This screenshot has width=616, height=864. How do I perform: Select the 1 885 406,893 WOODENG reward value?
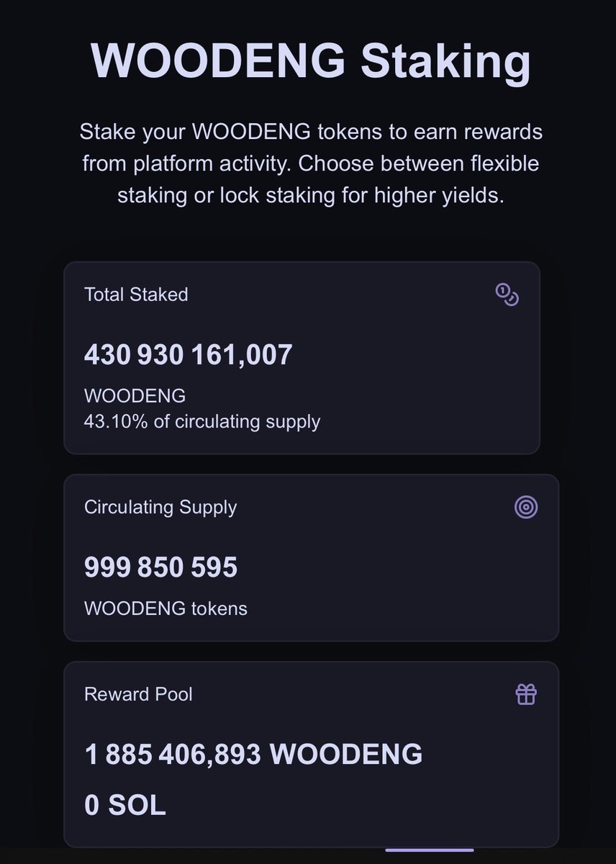pos(253,755)
